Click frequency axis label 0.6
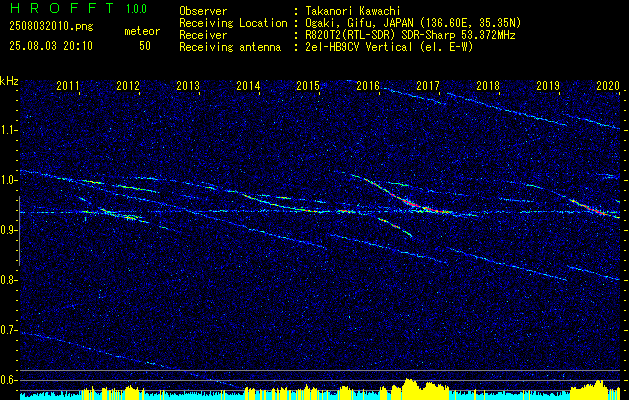Screen dimensions: 629x400 (x=8, y=380)
